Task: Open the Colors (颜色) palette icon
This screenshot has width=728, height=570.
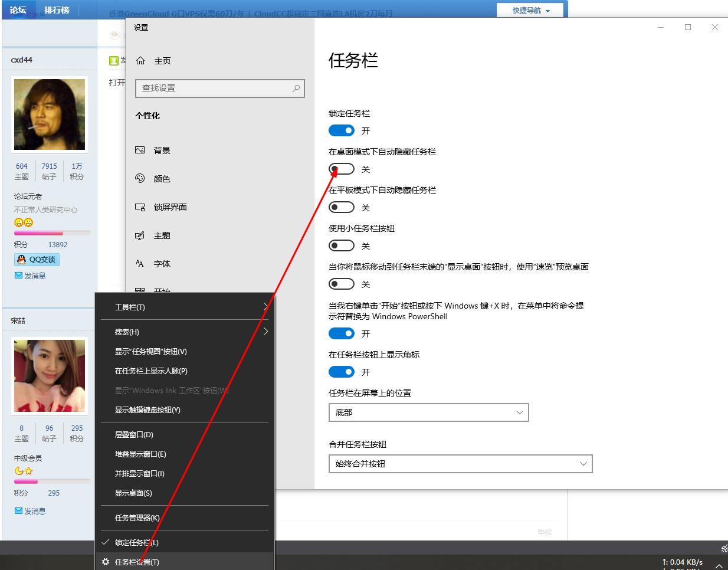Action: (x=140, y=179)
